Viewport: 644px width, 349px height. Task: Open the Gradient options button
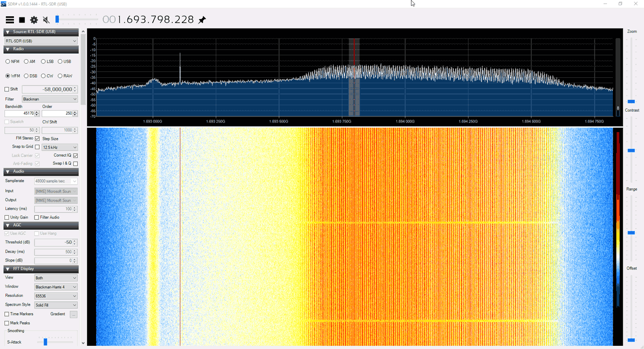(74, 314)
